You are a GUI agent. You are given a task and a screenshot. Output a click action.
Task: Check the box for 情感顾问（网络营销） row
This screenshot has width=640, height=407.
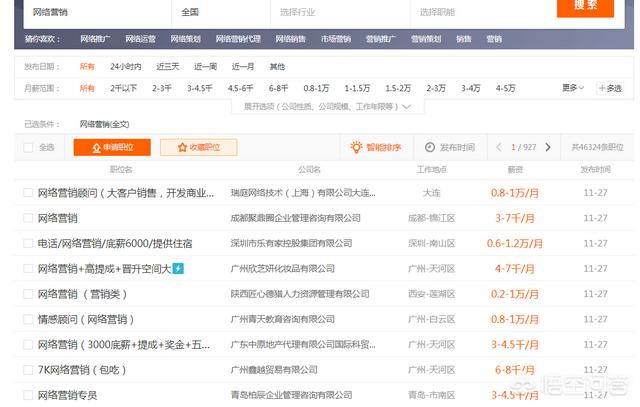click(28, 319)
